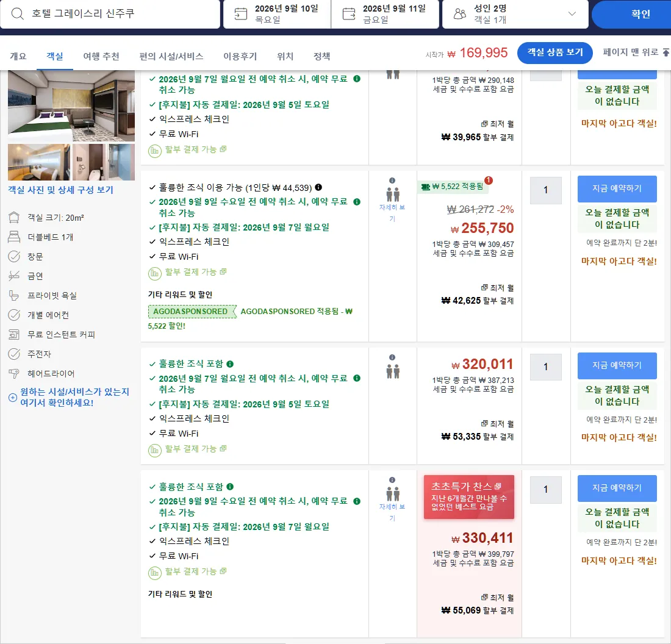Click the 확인 search button
Image resolution: width=671 pixels, height=644 pixels.
pyautogui.click(x=631, y=14)
